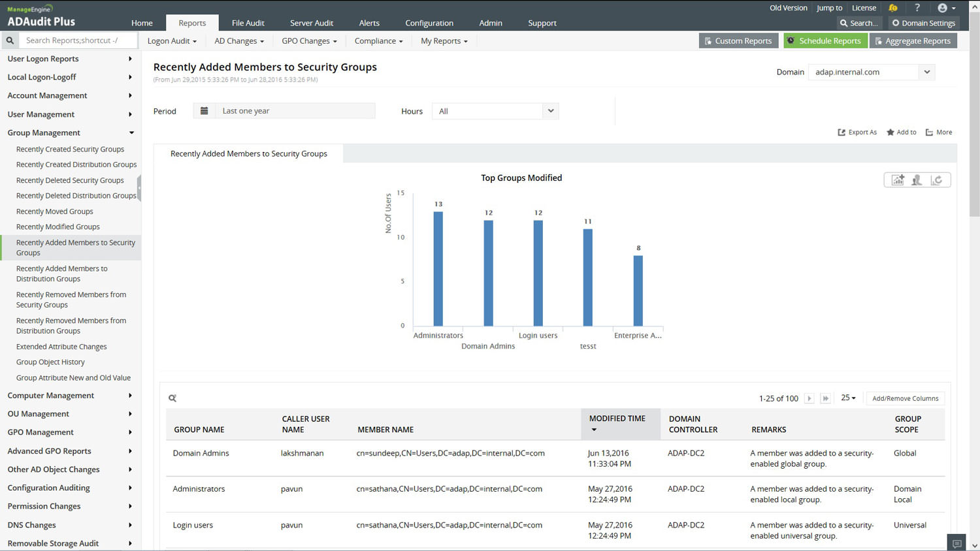This screenshot has width=980, height=551.
Task: Open the Domain dropdown adap.internal.com
Action: (872, 72)
